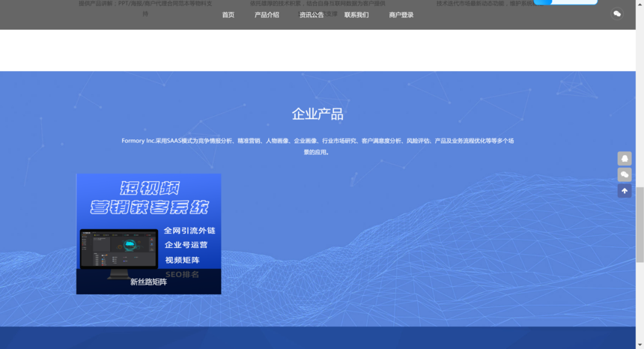Viewport: 644px width, 349px height.
Task: Click the floating WeChat sidebar icon
Action: 624,174
